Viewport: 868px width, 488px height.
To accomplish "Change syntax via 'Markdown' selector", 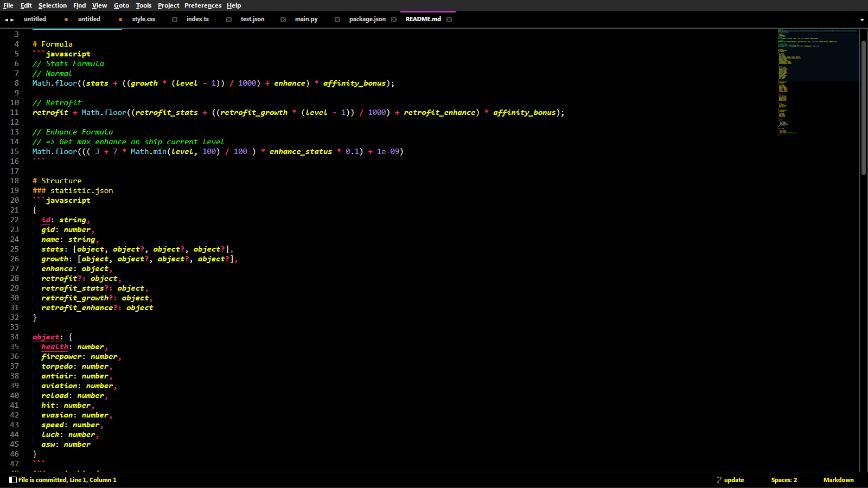I will tap(838, 480).
